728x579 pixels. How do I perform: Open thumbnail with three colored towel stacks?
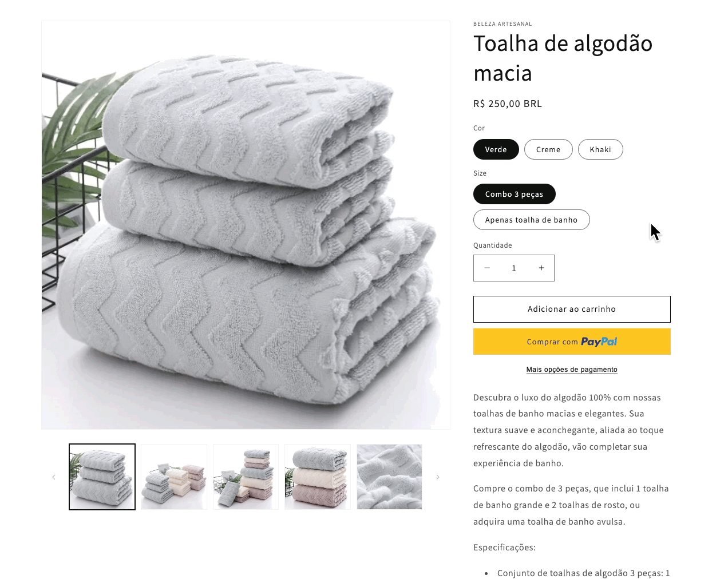[174, 477]
